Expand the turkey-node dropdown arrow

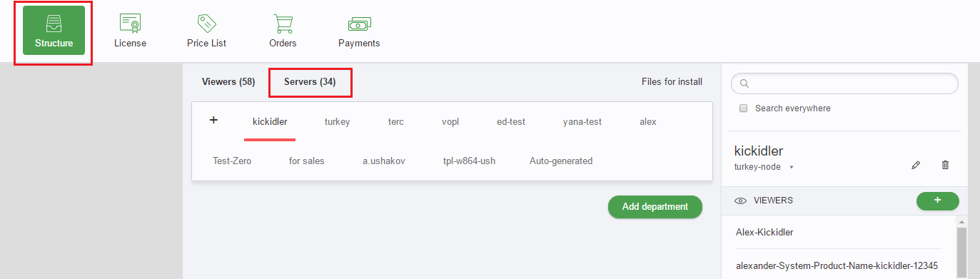(x=792, y=167)
